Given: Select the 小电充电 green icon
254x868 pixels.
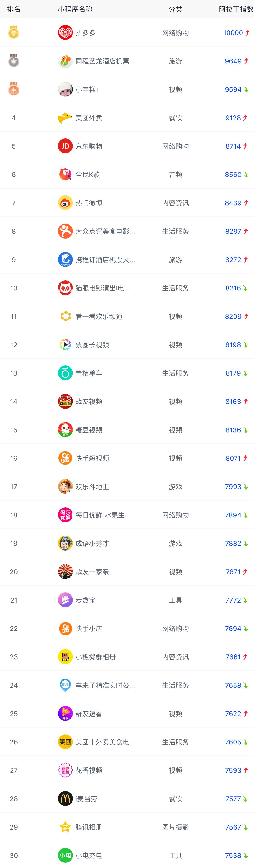Looking at the screenshot, I should pyautogui.click(x=65, y=855).
